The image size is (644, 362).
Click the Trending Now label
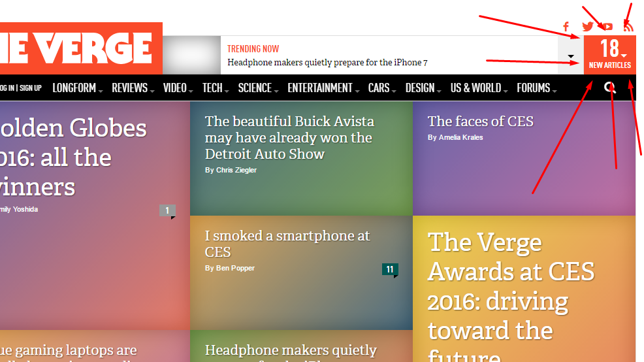[x=253, y=49]
